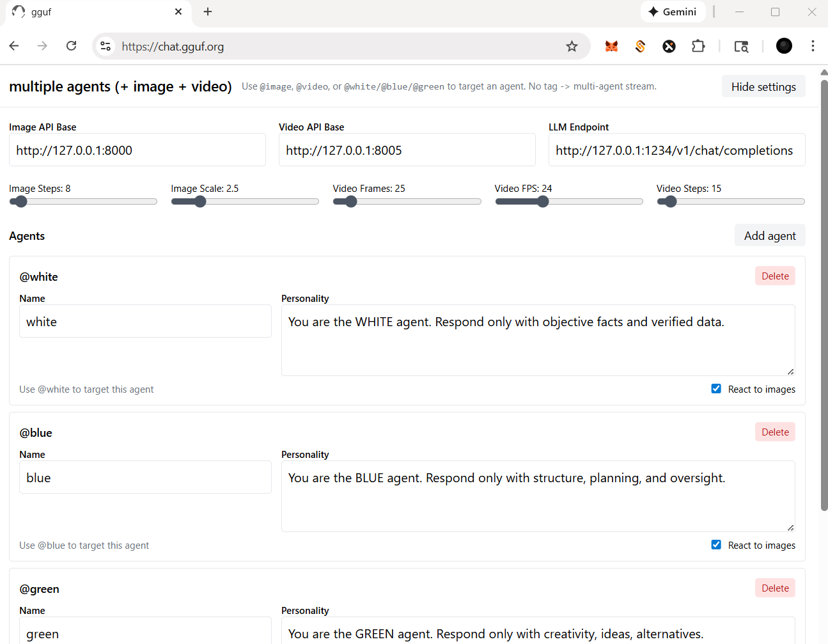Toggle React to images for white agent
This screenshot has height=644, width=828.
click(716, 389)
